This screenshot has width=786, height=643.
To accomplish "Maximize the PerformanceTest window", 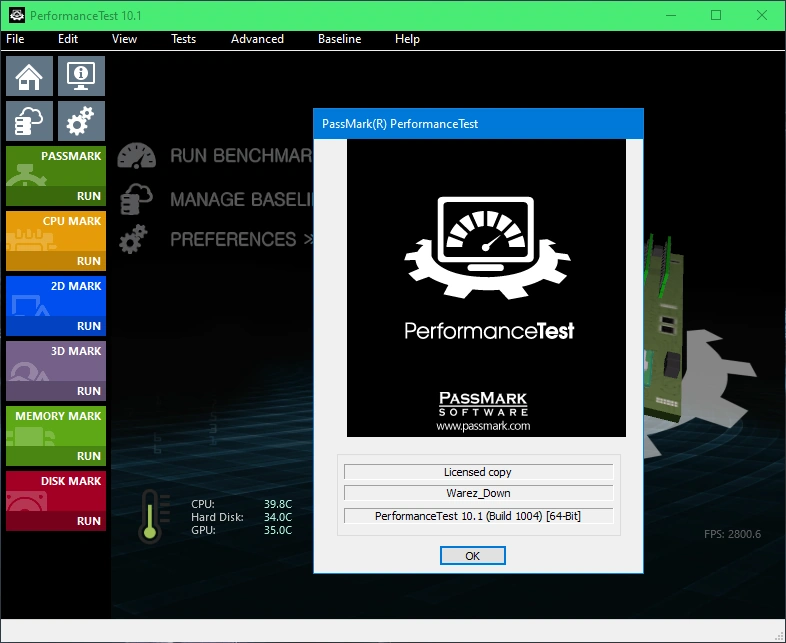I will click(716, 16).
